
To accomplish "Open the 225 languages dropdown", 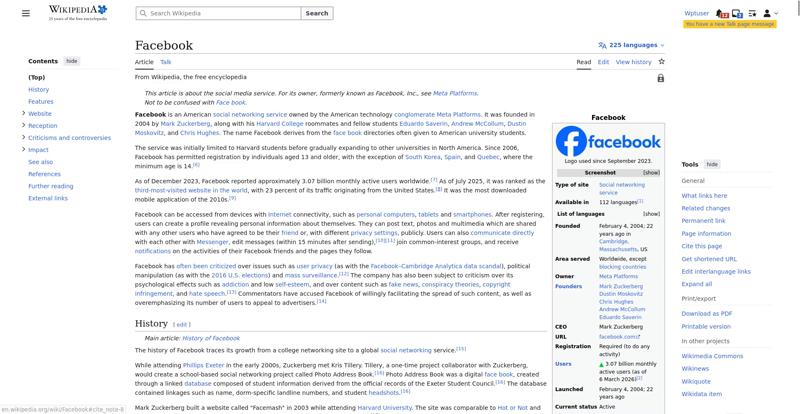I will (x=631, y=45).
